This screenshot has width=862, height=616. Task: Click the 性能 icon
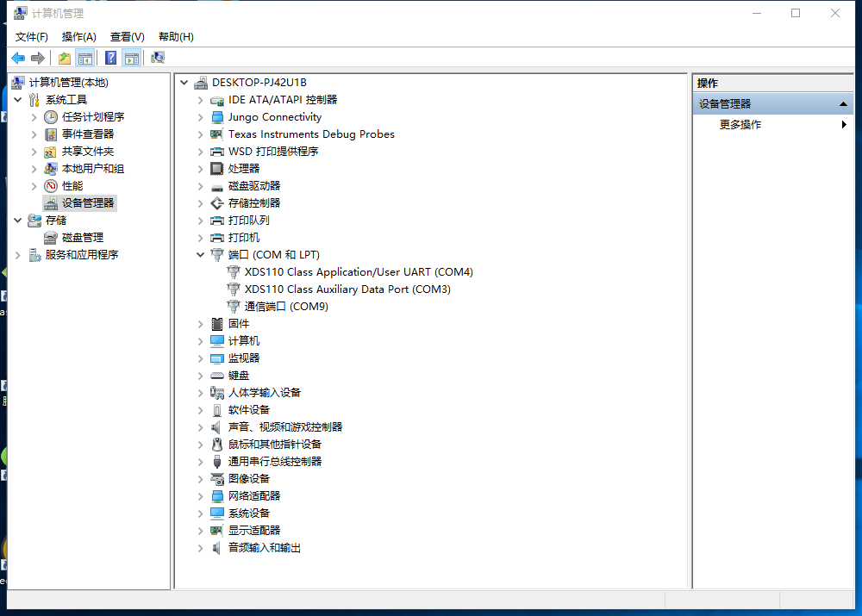51,186
